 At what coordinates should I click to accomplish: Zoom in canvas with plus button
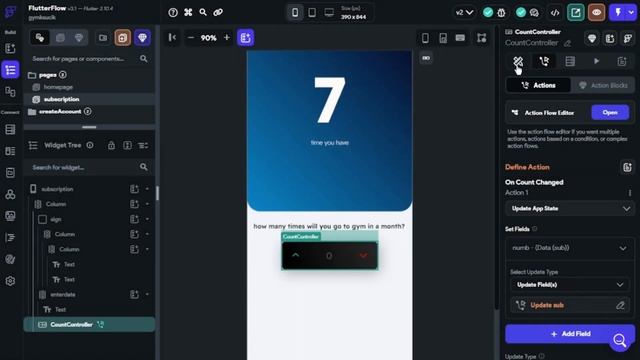[227, 38]
